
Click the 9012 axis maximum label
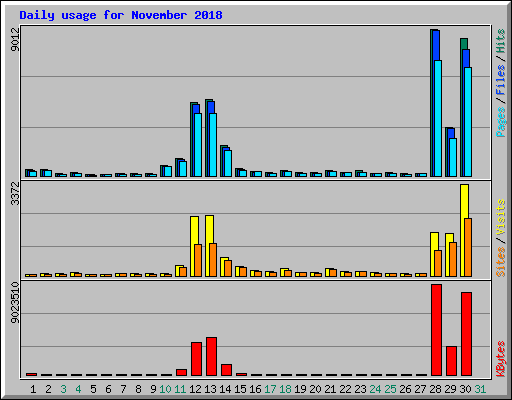coord(15,39)
